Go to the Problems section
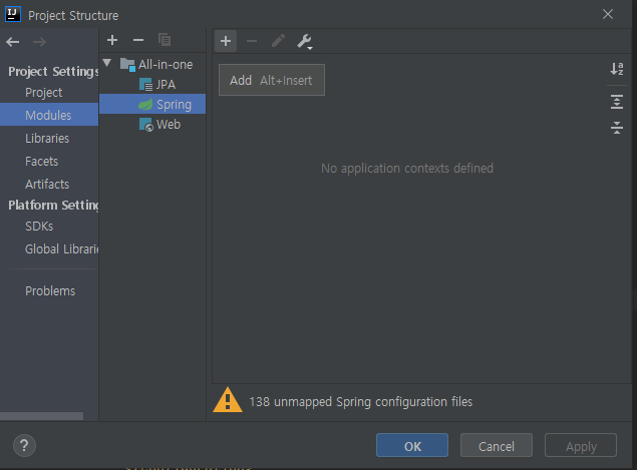The width and height of the screenshot is (637, 470). (50, 291)
